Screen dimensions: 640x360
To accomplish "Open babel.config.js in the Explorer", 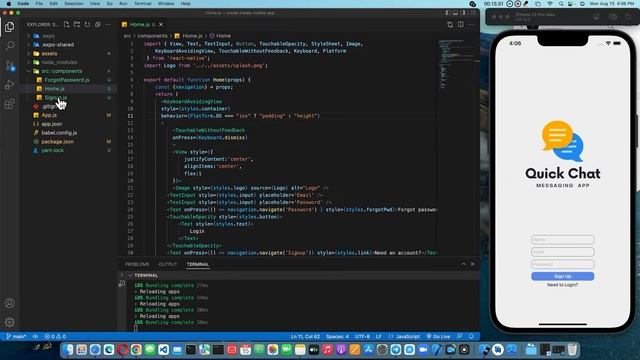I will [x=59, y=133].
